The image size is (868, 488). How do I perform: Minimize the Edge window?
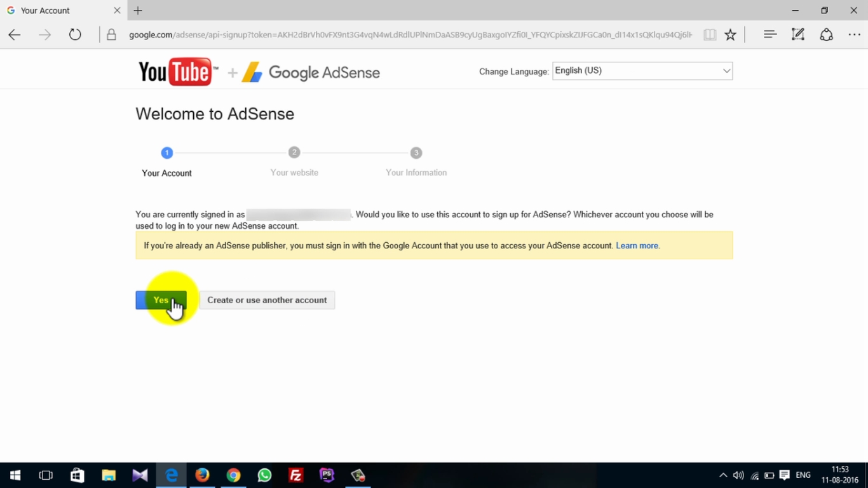click(x=796, y=10)
